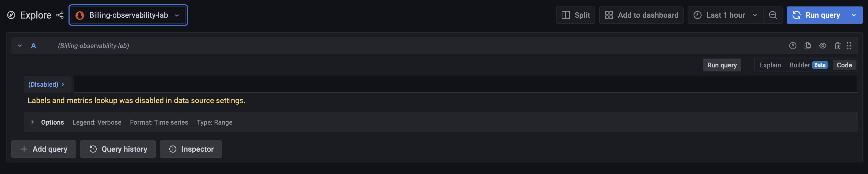Image resolution: width=868 pixels, height=174 pixels.
Task: Open help for query A
Action: (793, 46)
